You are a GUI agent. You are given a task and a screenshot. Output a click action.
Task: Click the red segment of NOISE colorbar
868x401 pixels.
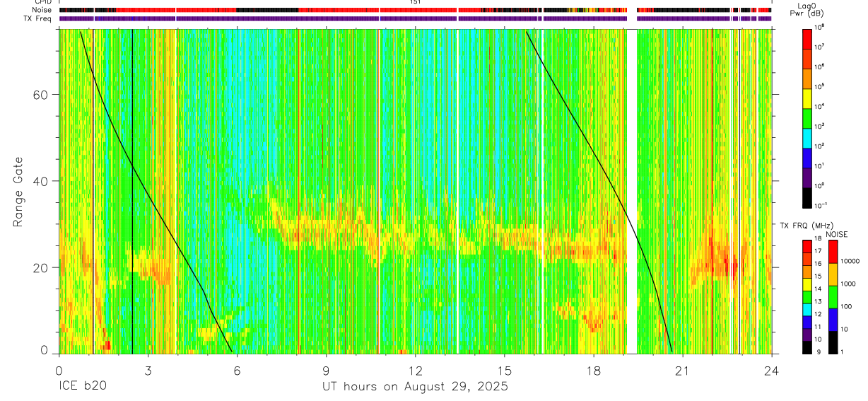pos(833,252)
